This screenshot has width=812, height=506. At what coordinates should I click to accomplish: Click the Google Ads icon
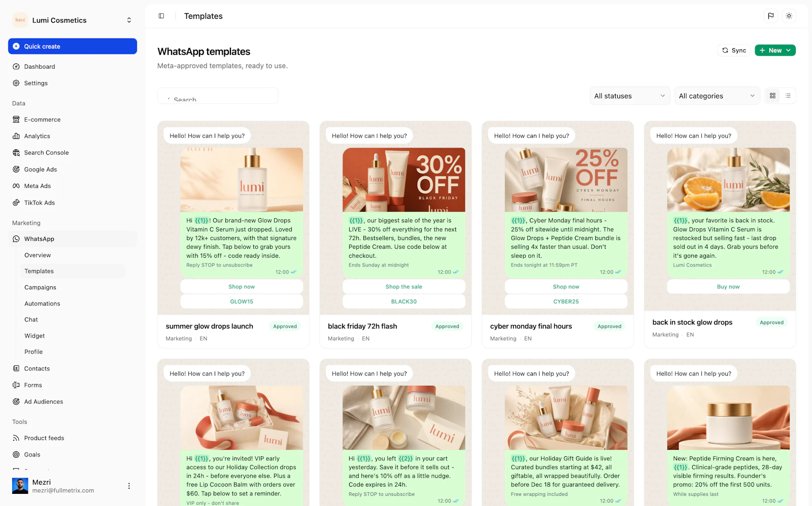pyautogui.click(x=16, y=170)
